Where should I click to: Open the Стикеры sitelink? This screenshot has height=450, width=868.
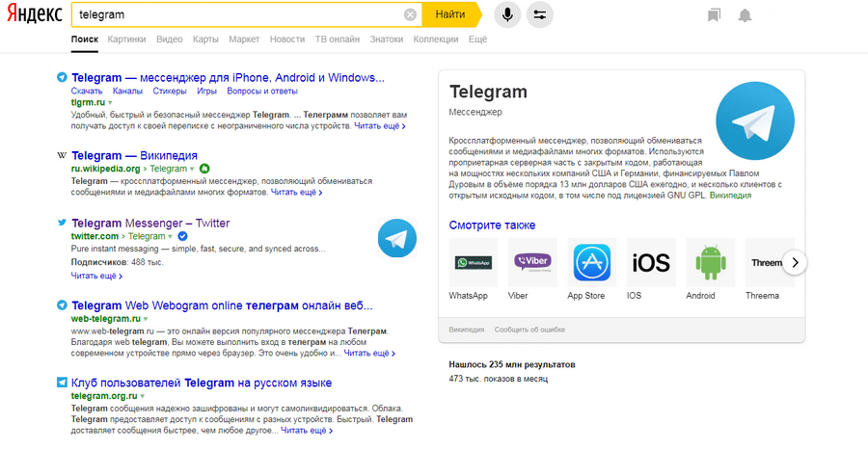pyautogui.click(x=170, y=91)
